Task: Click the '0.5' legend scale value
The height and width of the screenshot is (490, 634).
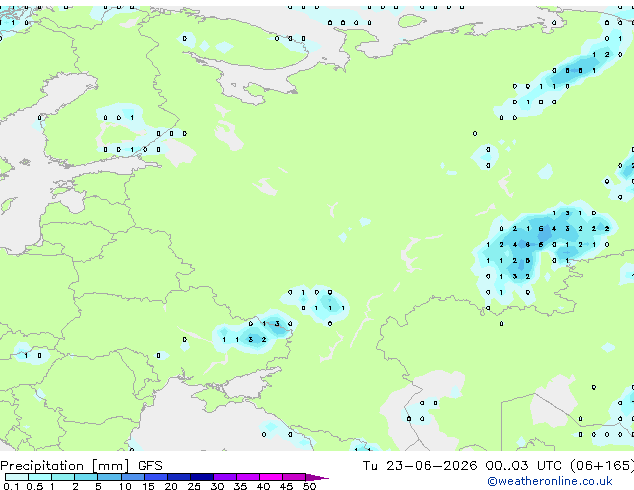Action: [x=35, y=486]
